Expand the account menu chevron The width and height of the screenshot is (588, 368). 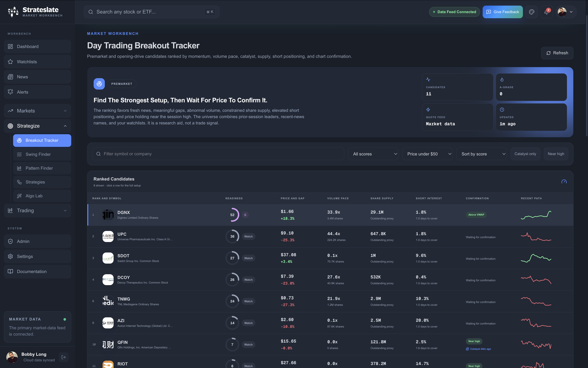coord(571,12)
